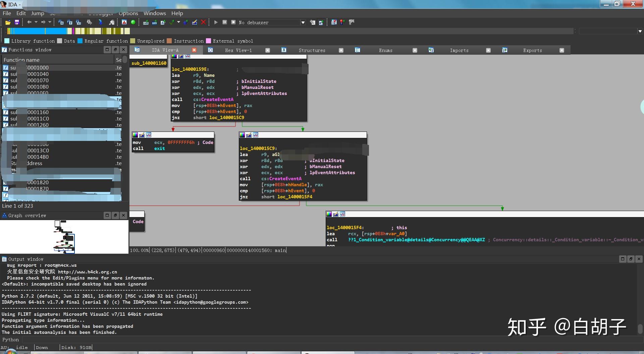The image size is (644, 354).
Task: Open the Options menu
Action: point(128,13)
